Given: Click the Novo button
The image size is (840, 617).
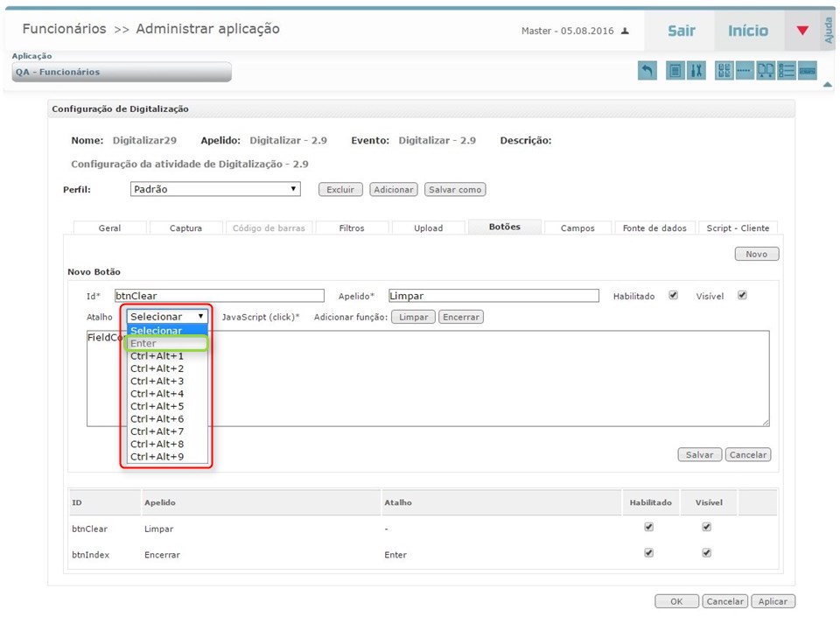Looking at the screenshot, I should pos(756,253).
